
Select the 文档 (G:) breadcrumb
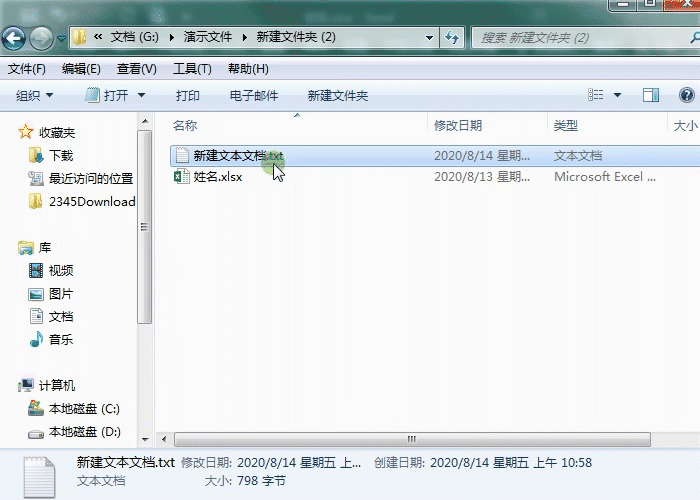pos(134,37)
